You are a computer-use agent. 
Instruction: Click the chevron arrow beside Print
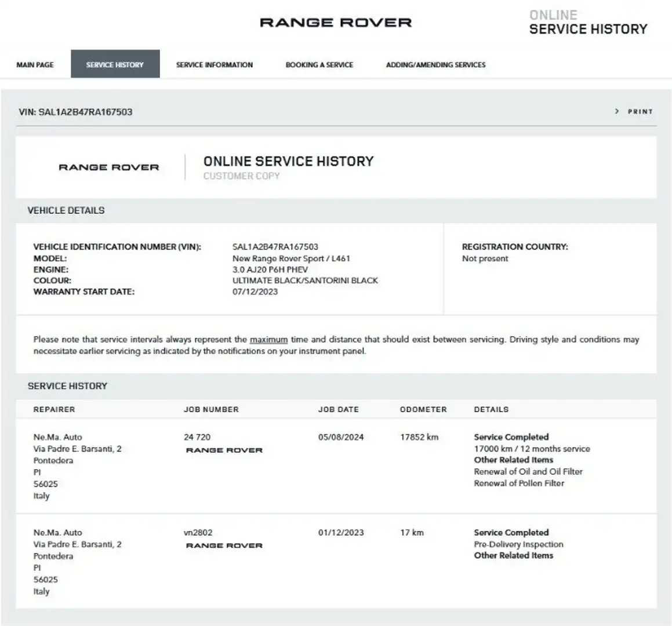pyautogui.click(x=617, y=111)
